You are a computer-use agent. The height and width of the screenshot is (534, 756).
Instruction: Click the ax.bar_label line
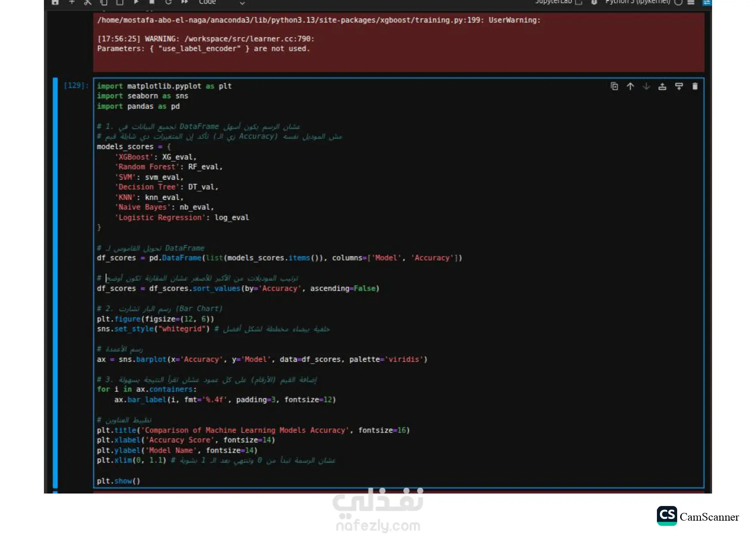pyautogui.click(x=225, y=400)
